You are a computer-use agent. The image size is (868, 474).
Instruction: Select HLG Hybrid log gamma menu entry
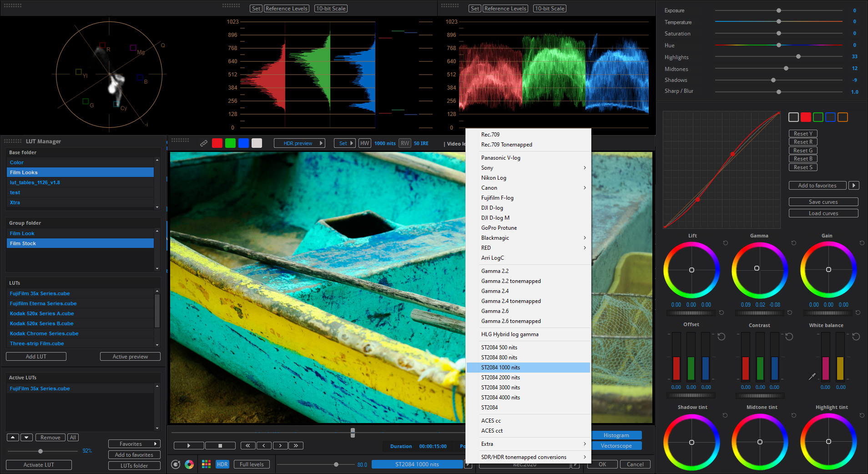click(510, 334)
